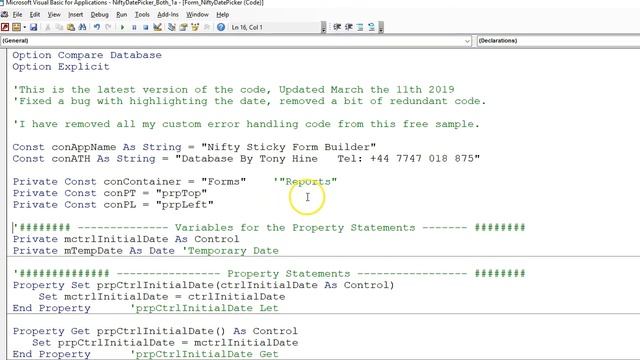Open the Project Explorer icon
Viewport: 640px width, 360px height.
[x=171, y=27]
